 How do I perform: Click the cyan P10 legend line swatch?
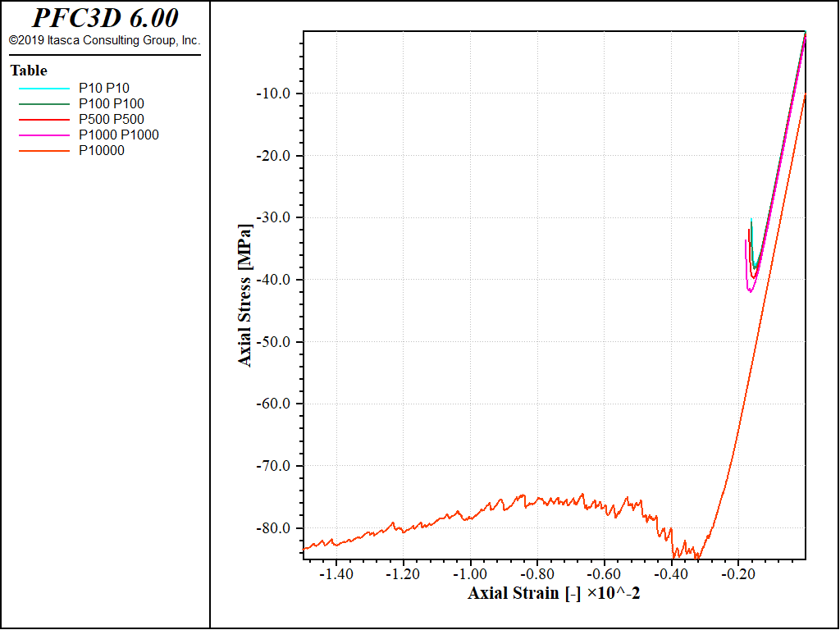[x=44, y=89]
